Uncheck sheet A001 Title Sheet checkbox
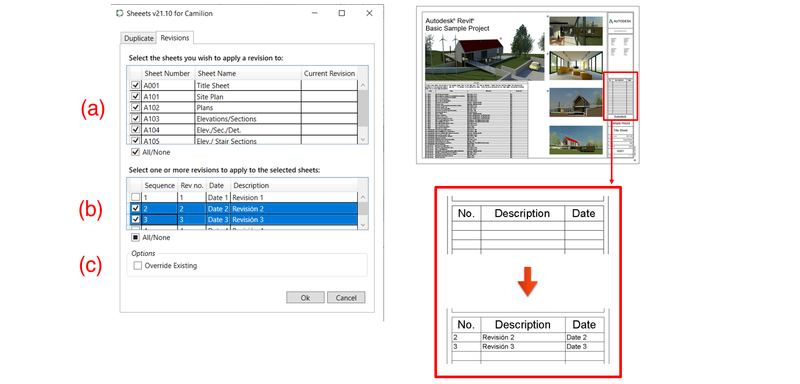This screenshot has height=384, width=800. (x=135, y=86)
